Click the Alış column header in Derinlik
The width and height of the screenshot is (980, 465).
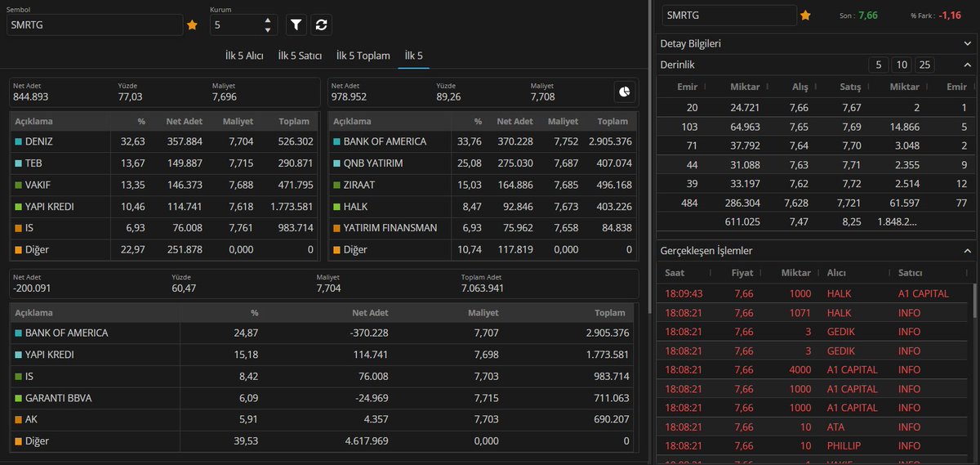pyautogui.click(x=800, y=87)
